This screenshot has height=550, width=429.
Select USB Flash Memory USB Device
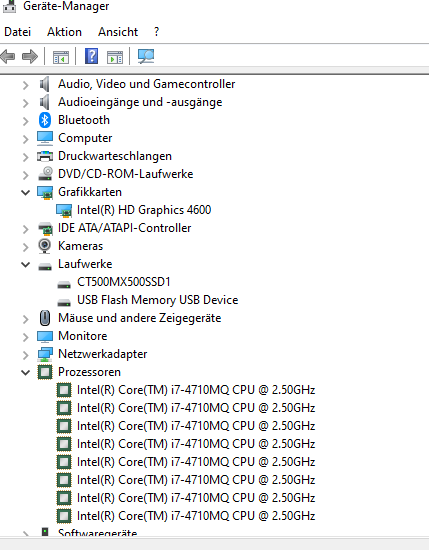157,300
